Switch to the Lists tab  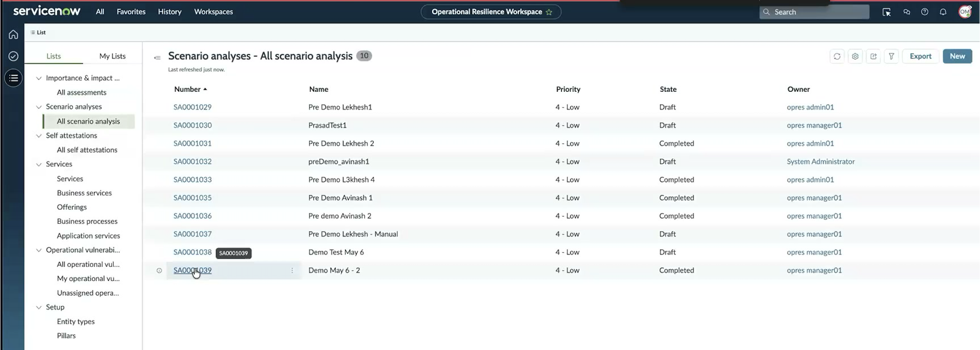point(54,56)
